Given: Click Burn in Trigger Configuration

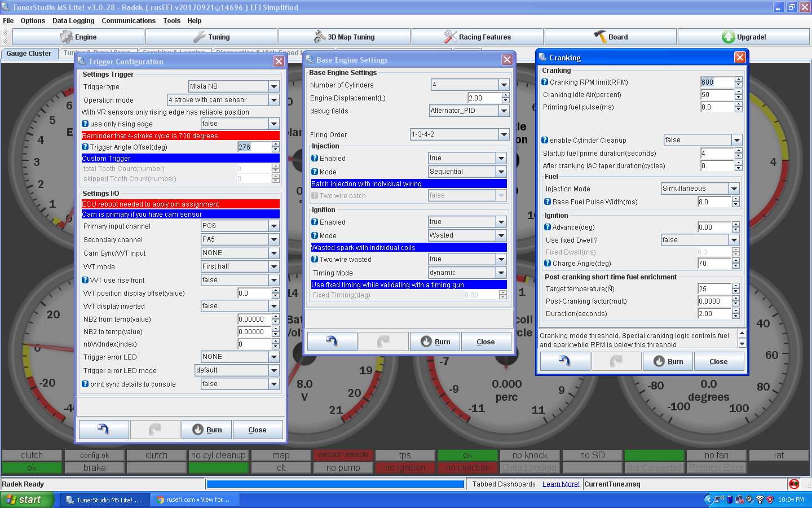Looking at the screenshot, I should [x=207, y=430].
